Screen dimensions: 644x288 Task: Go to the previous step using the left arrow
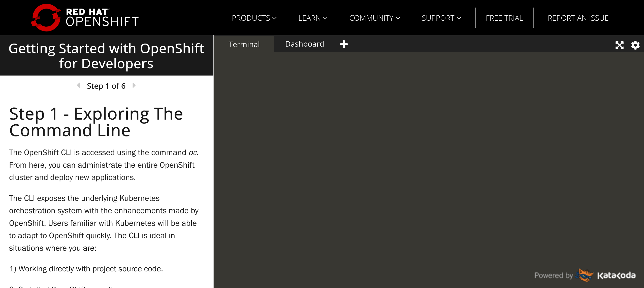coord(78,86)
